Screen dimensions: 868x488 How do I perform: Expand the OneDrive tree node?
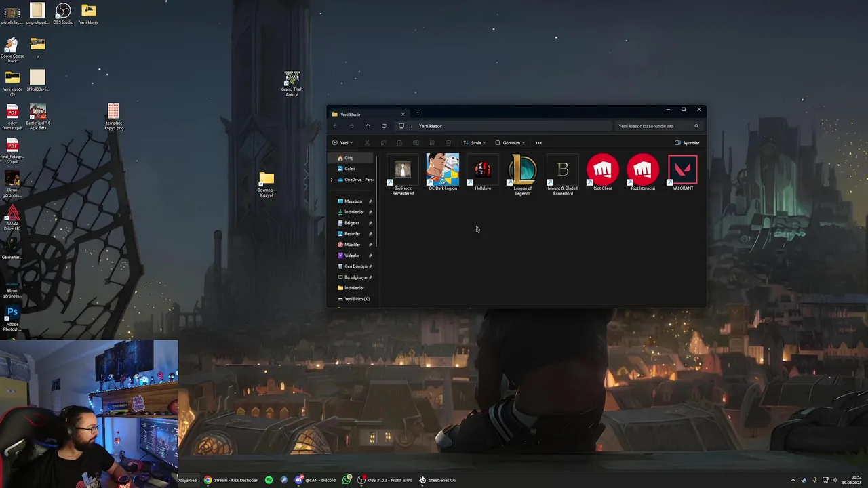(x=332, y=180)
